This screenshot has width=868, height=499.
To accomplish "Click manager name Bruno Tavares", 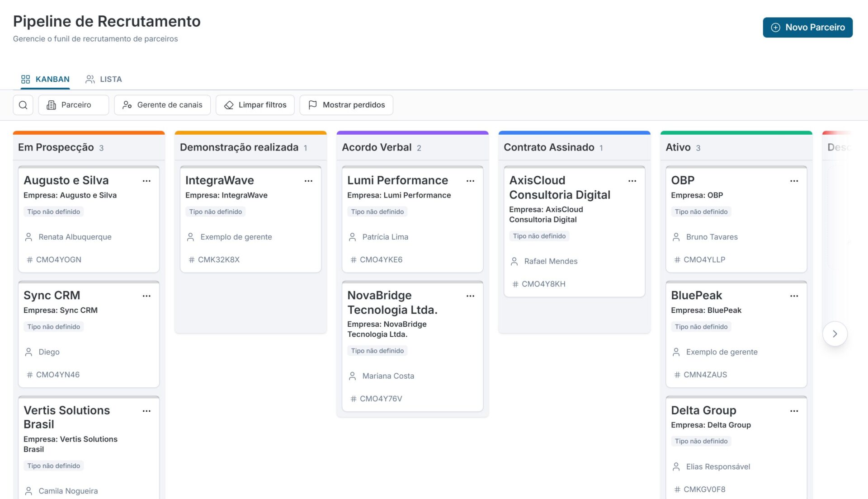I will pos(712,237).
